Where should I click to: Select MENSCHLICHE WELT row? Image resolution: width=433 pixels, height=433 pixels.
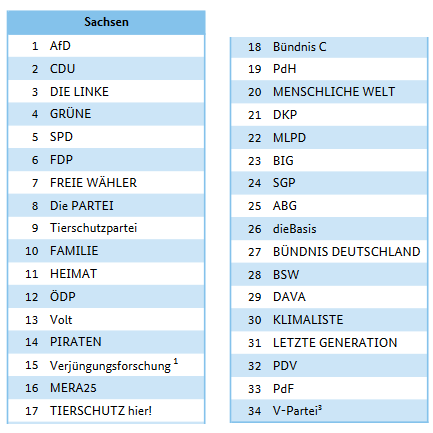click(329, 92)
